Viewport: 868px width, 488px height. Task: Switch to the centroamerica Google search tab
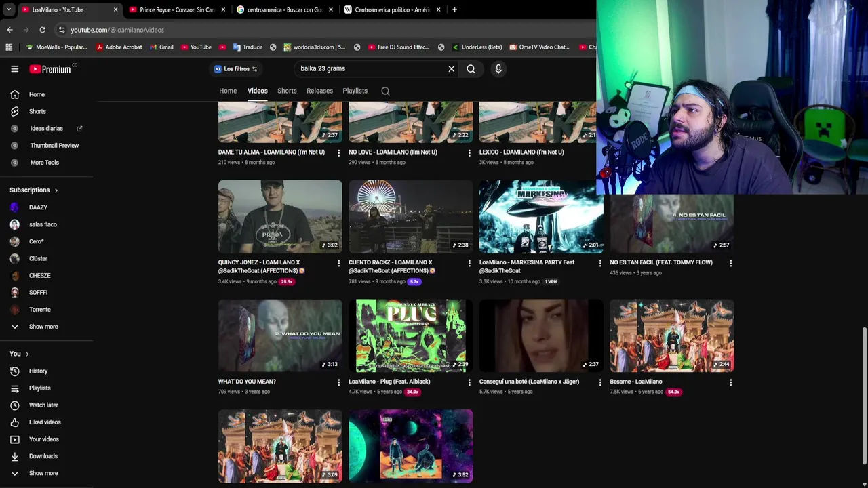click(284, 9)
